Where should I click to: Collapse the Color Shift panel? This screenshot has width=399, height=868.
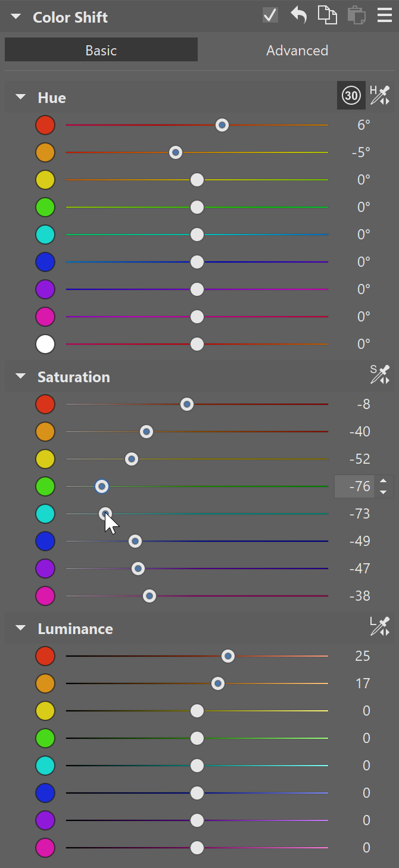16,17
